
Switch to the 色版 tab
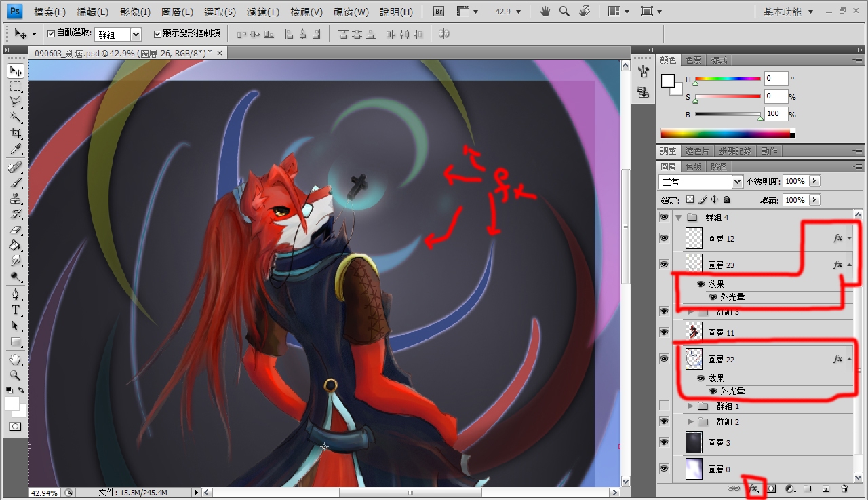tap(694, 166)
